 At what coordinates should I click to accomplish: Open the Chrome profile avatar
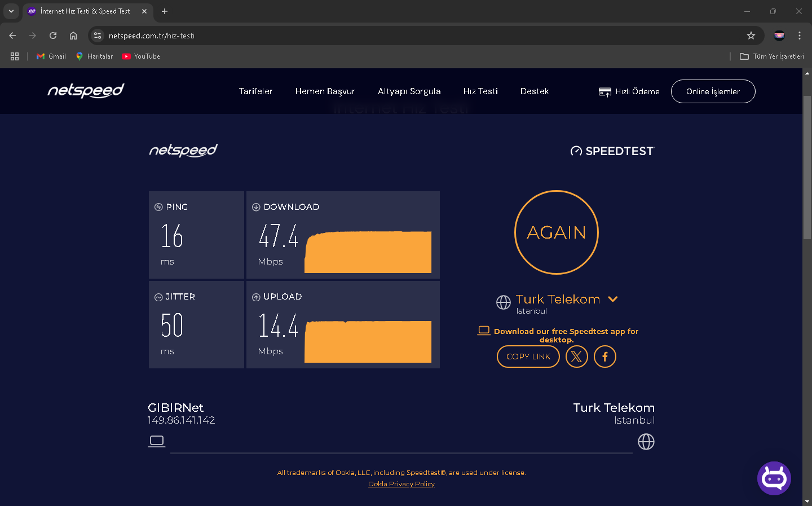[x=779, y=36]
